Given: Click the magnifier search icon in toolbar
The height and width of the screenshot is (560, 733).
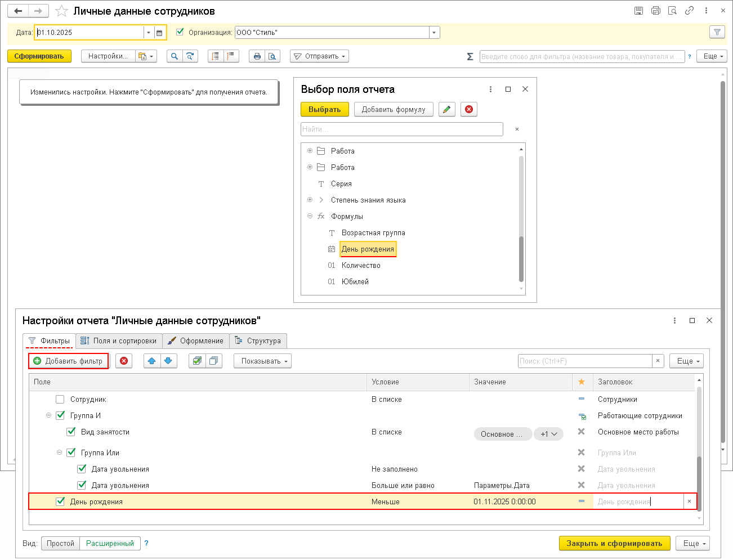Looking at the screenshot, I should click(x=175, y=56).
